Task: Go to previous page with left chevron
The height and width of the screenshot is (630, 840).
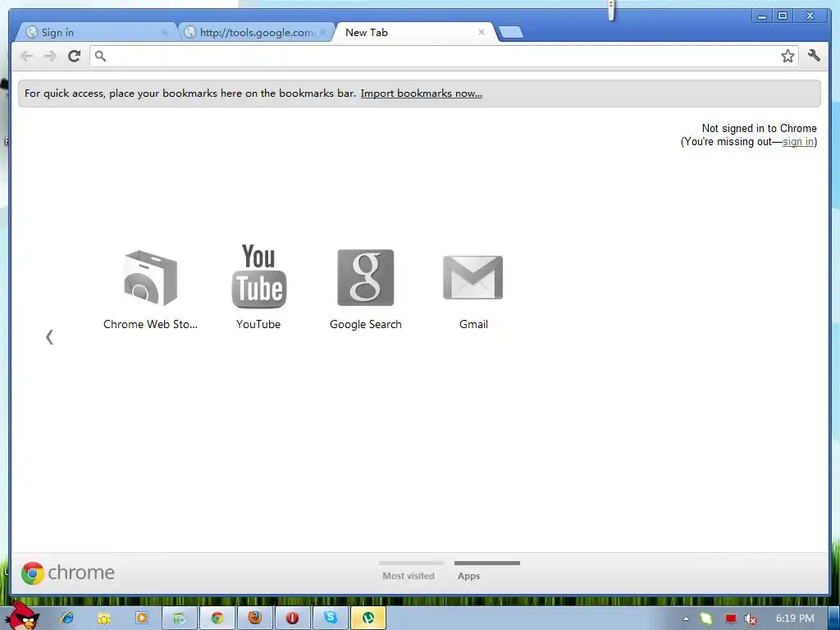Action: 49,337
